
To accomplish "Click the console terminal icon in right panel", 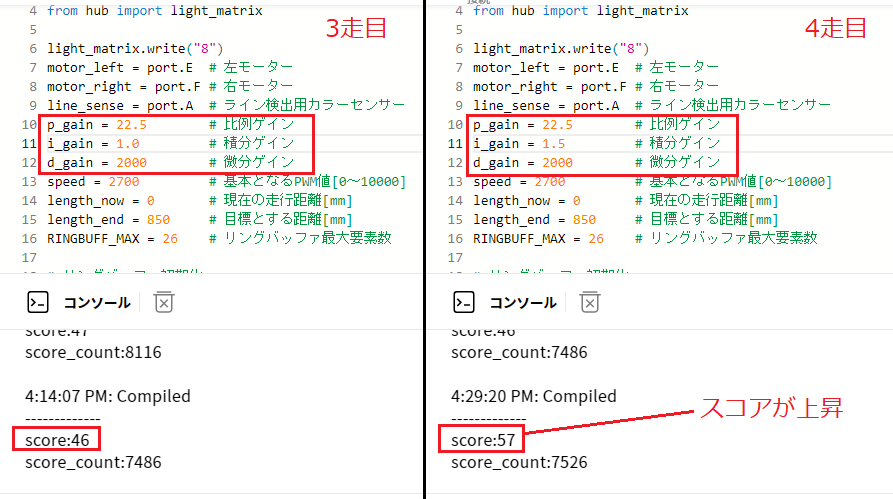I will pyautogui.click(x=464, y=302).
